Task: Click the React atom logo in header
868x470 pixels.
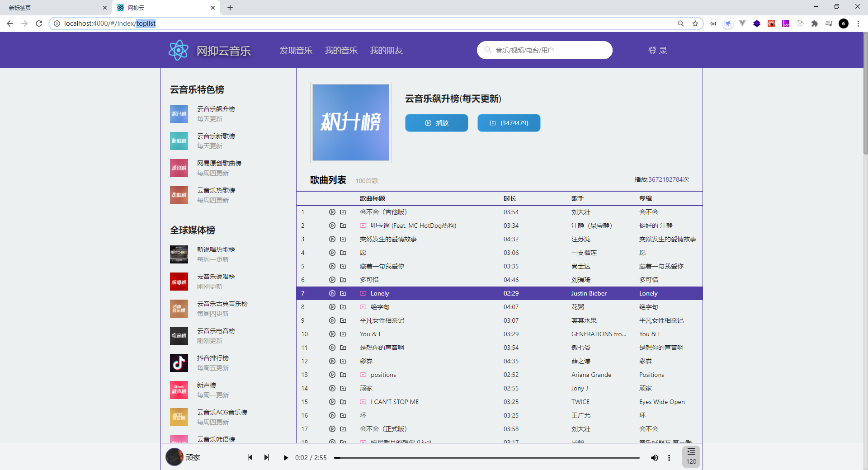Action: click(178, 50)
